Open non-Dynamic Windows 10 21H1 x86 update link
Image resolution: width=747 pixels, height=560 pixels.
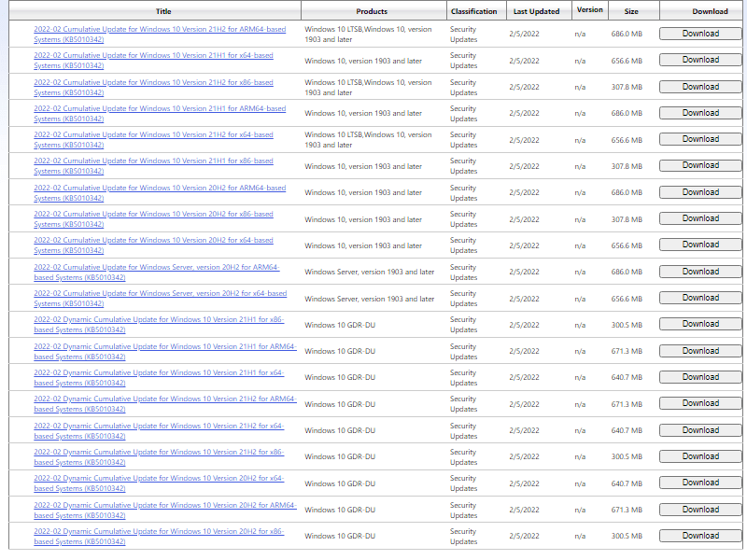[x=153, y=166]
